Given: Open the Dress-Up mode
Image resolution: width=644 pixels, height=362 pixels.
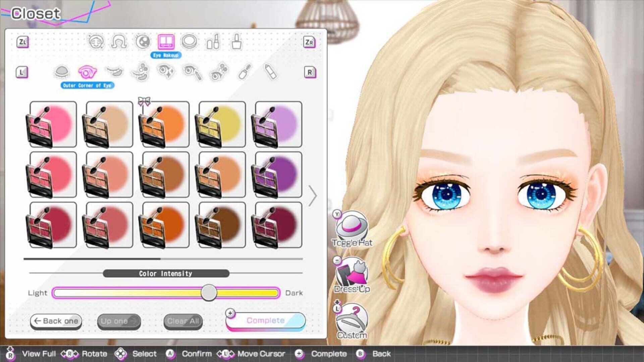Looking at the screenshot, I should pyautogui.click(x=352, y=271).
